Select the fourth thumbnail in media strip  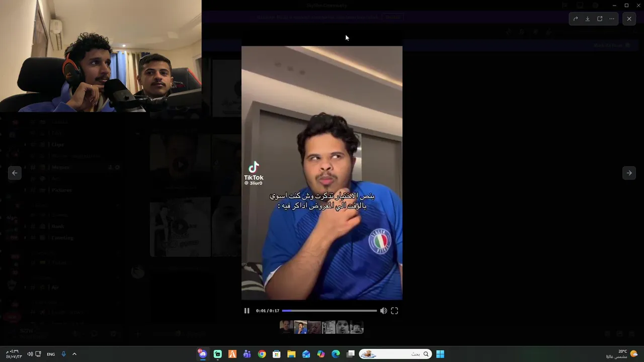click(x=329, y=327)
